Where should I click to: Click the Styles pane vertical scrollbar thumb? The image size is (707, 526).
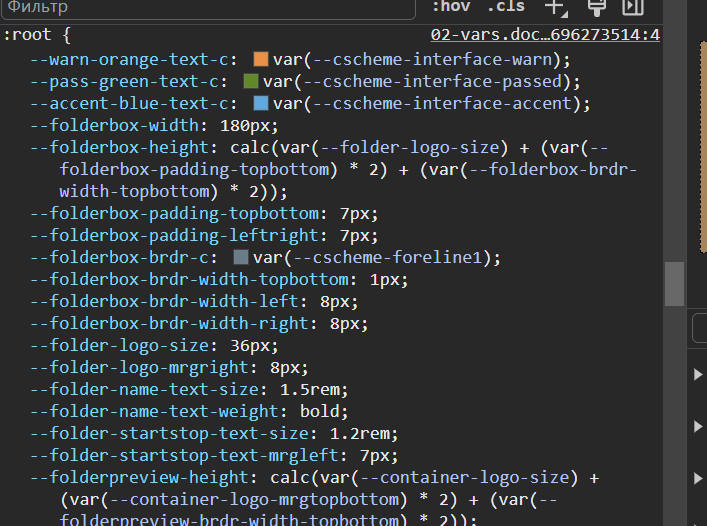click(x=675, y=284)
